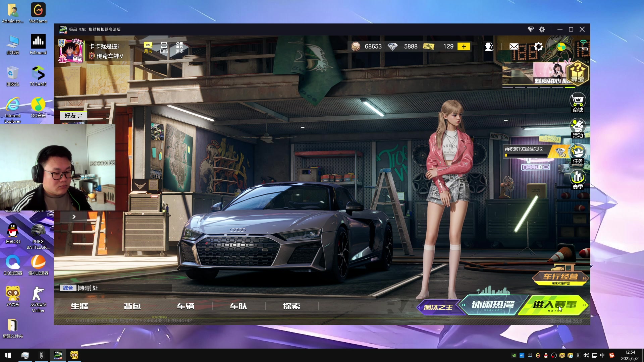The height and width of the screenshot is (362, 644).
Task: Open the 雷神加速器 desktop shortcut
Action: pos(38,265)
